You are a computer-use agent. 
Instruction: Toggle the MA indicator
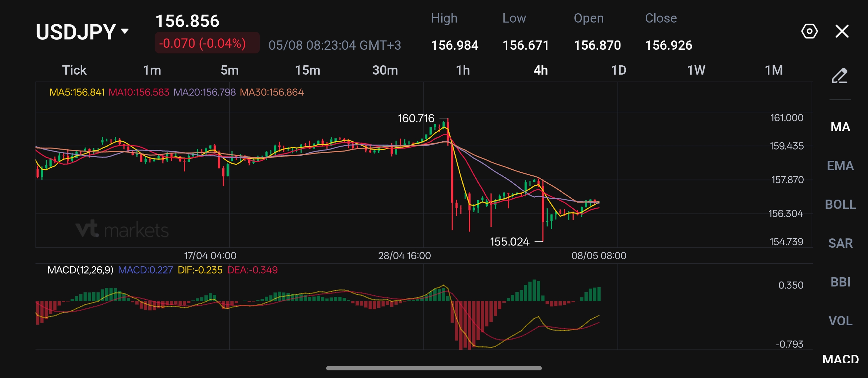(840, 127)
